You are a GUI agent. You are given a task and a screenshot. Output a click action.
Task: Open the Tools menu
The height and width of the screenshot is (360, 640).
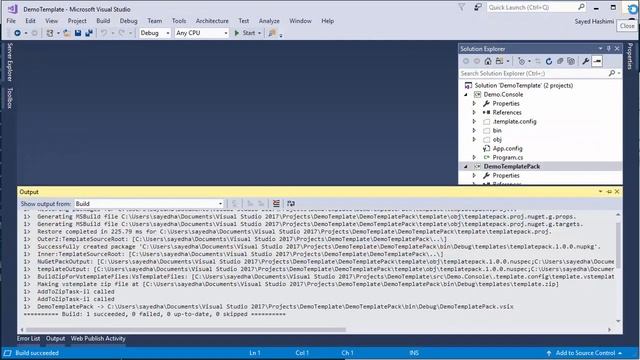click(179, 21)
